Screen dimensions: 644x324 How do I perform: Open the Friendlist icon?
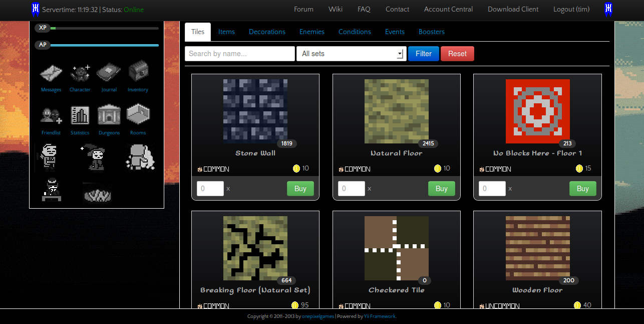click(x=51, y=116)
